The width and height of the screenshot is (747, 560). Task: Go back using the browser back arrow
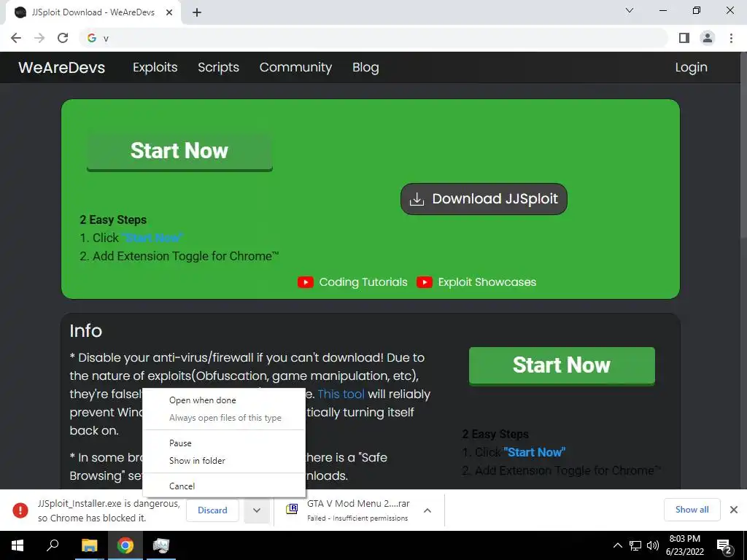(x=16, y=38)
